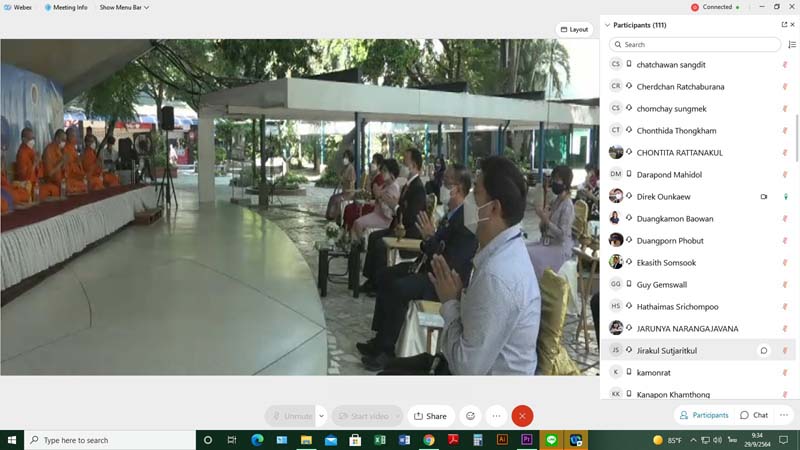Screen dimensions: 800x450
Task: Click the participant Search field
Action: (x=695, y=45)
